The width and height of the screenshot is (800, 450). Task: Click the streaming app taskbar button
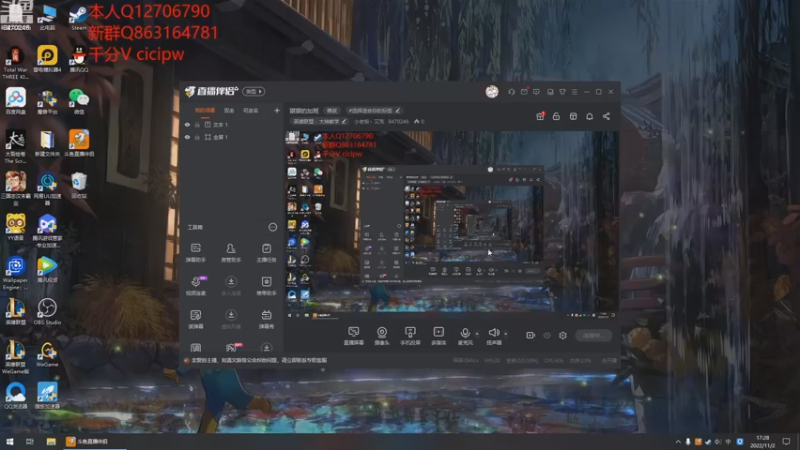[x=95, y=442]
